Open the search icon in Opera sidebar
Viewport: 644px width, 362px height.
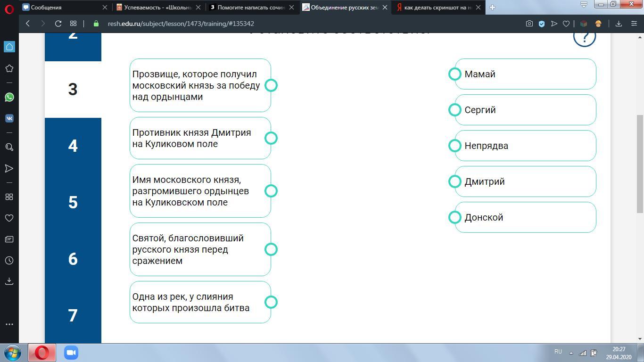[9, 147]
